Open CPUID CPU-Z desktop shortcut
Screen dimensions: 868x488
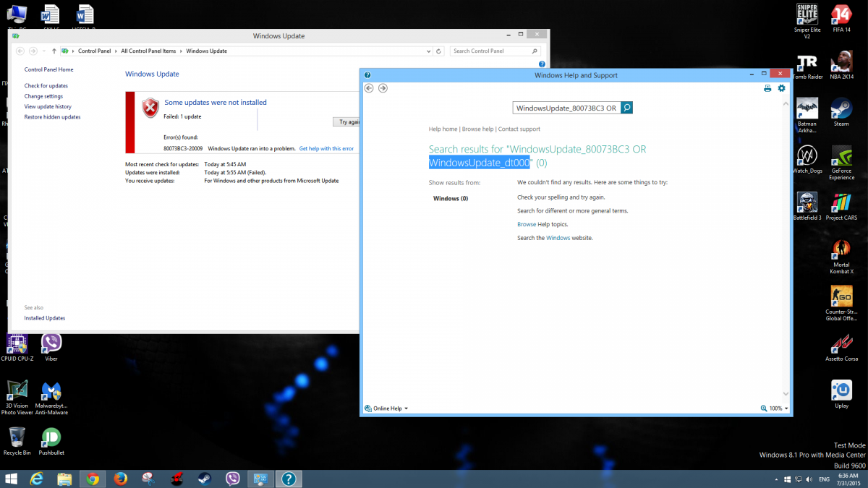click(17, 348)
